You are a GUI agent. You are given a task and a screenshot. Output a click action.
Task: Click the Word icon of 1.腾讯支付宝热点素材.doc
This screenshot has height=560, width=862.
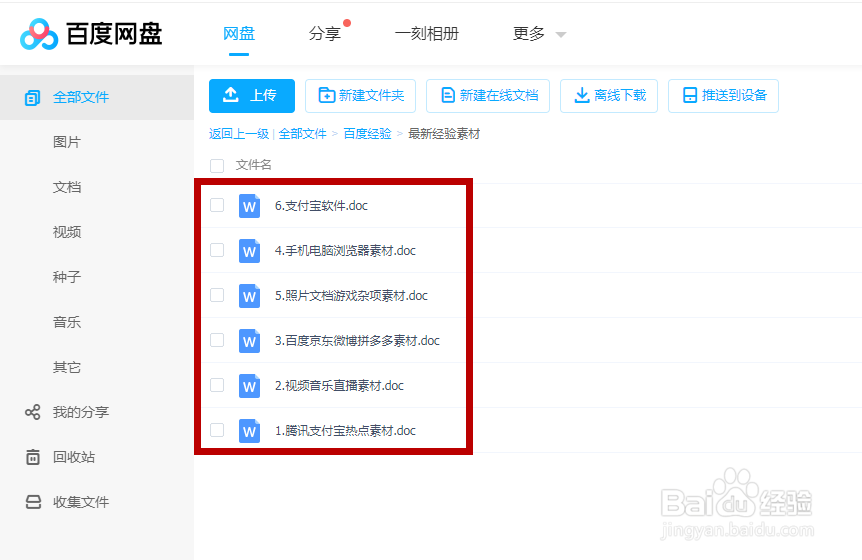pyautogui.click(x=250, y=431)
